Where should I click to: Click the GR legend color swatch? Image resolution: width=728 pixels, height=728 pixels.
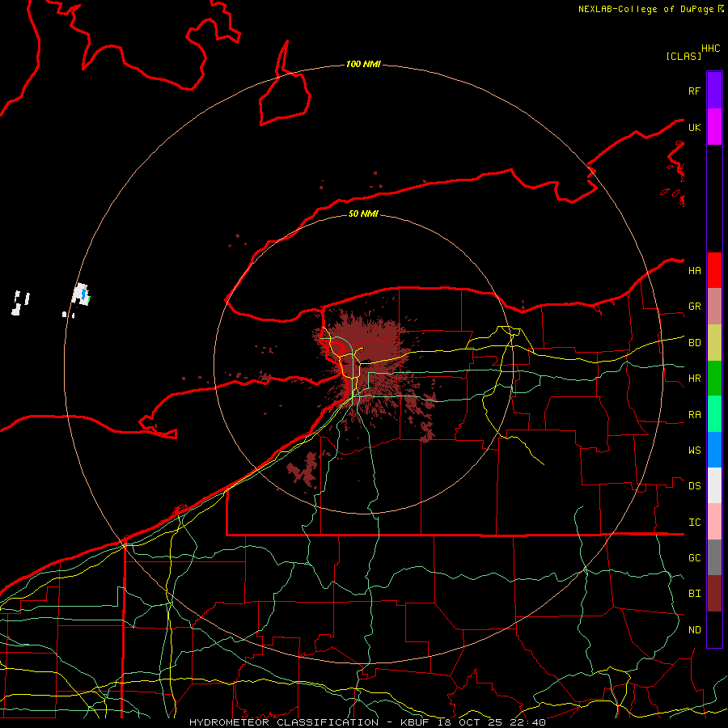714,307
